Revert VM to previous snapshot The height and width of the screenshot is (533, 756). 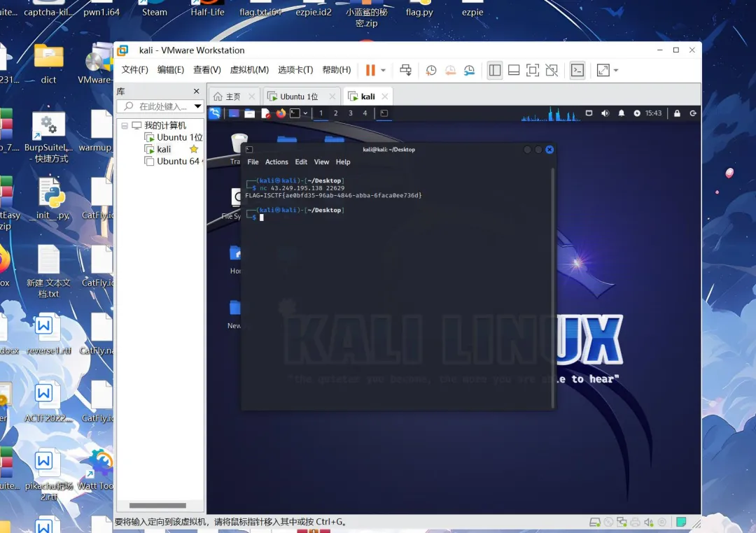pos(450,71)
